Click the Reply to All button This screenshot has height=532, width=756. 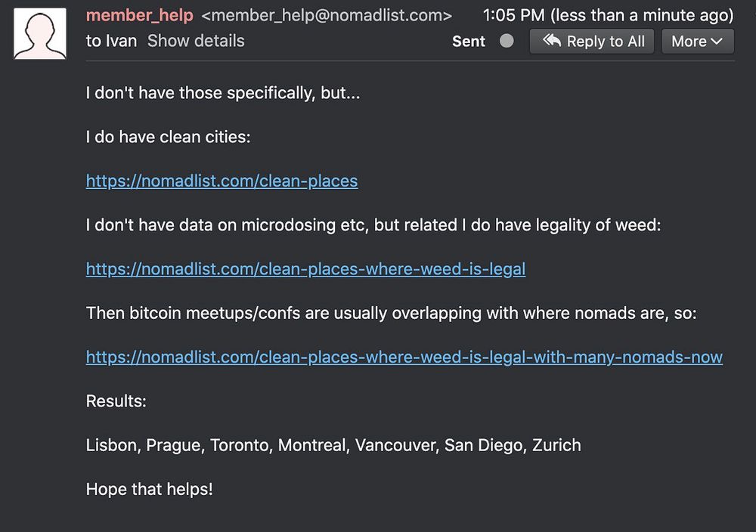[x=593, y=42]
